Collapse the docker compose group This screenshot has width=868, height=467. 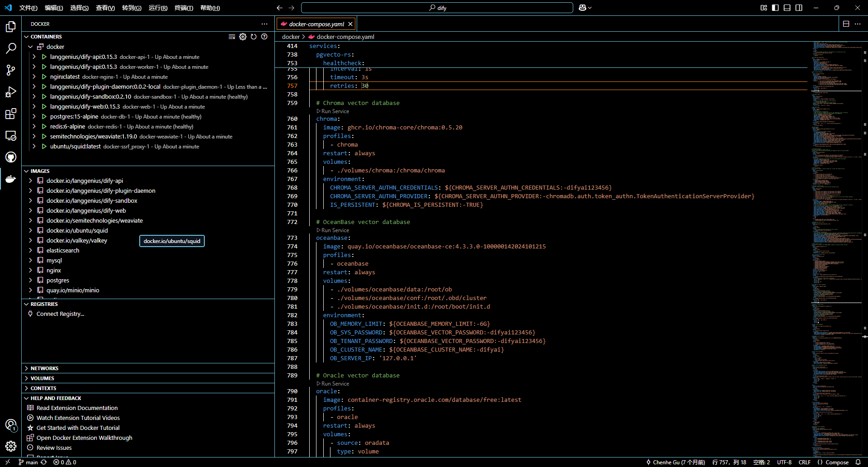[30, 47]
